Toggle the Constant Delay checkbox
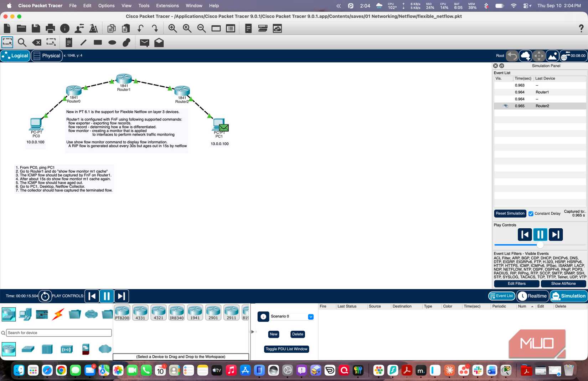The width and height of the screenshot is (588, 381). coord(531,214)
